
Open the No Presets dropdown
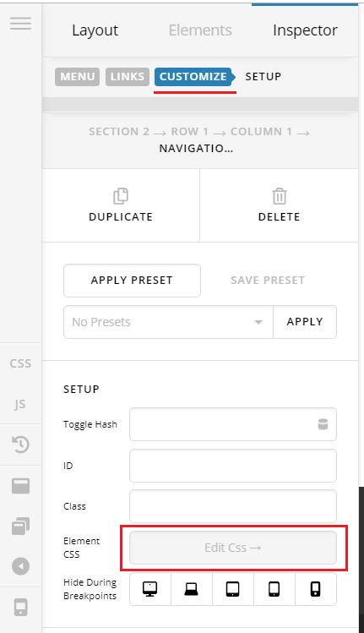[168, 322]
